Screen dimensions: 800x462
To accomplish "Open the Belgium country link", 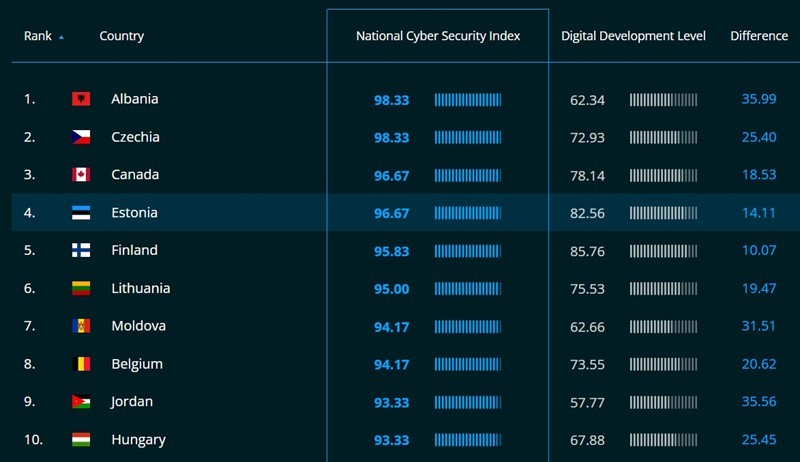I will 137,364.
